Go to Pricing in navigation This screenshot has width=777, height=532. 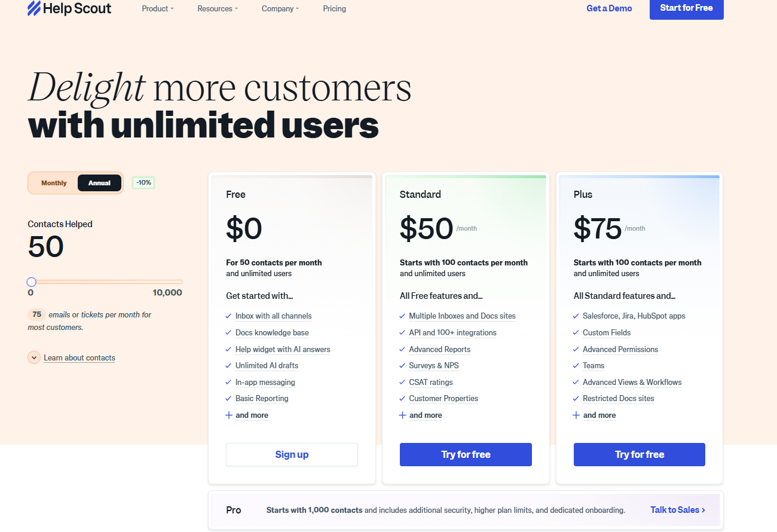pyautogui.click(x=334, y=8)
